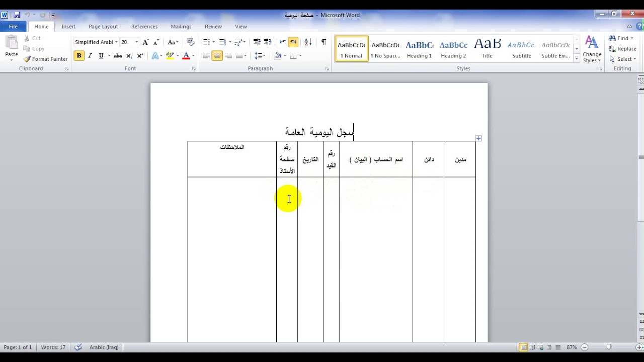Toggle Bold formatting
This screenshot has width=644, height=362.
click(x=79, y=56)
